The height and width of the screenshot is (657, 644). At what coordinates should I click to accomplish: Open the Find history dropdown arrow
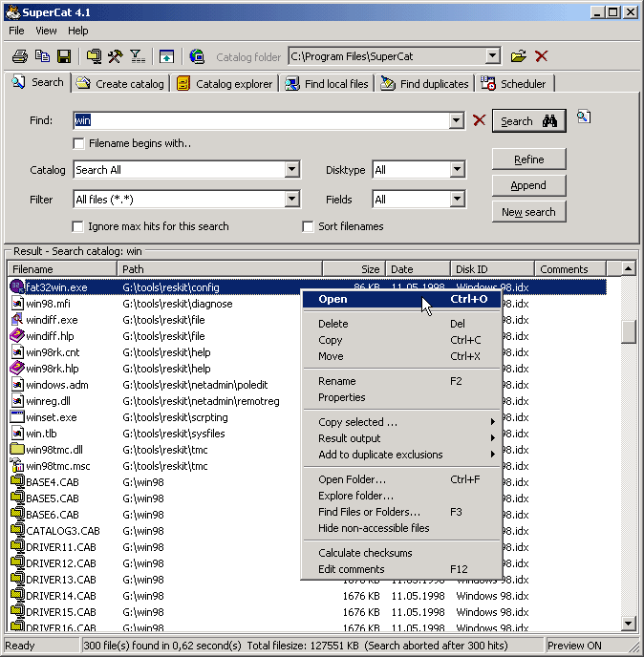(456, 120)
